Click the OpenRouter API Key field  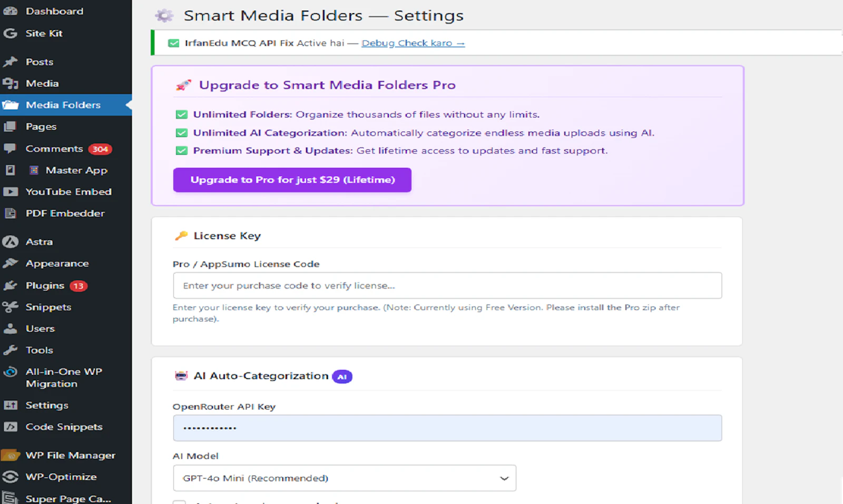[447, 428]
